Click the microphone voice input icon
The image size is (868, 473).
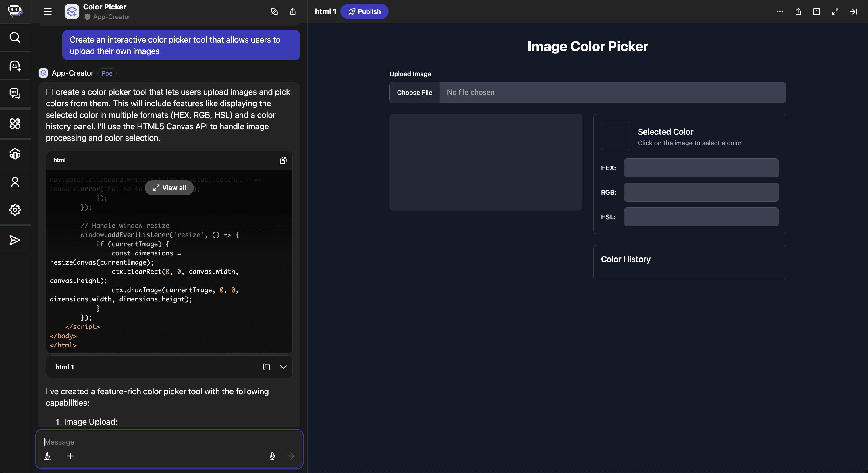(272, 456)
